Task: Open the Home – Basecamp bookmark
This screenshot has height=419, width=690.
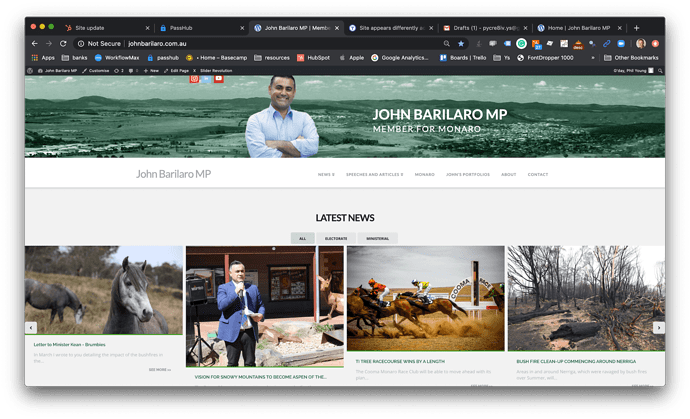Action: [217, 58]
